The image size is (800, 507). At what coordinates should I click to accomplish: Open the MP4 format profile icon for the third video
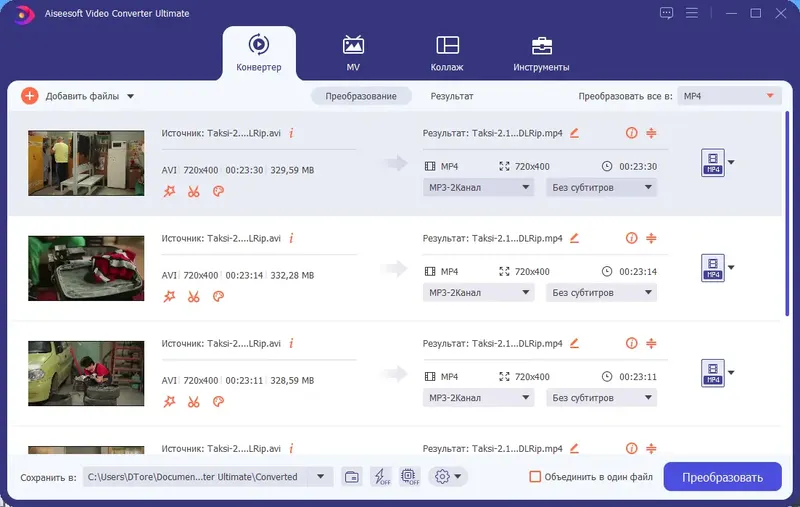click(713, 373)
